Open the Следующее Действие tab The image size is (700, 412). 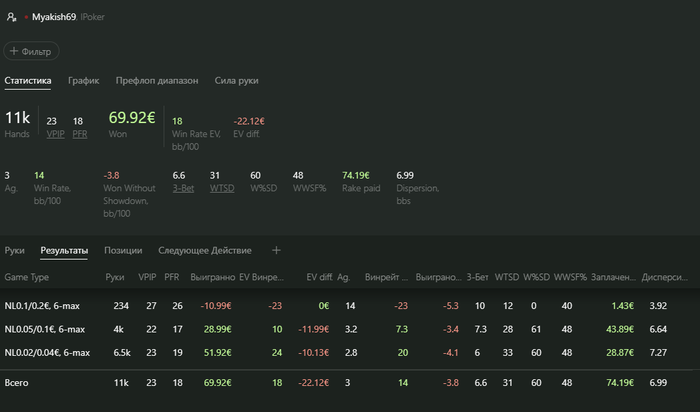point(205,250)
